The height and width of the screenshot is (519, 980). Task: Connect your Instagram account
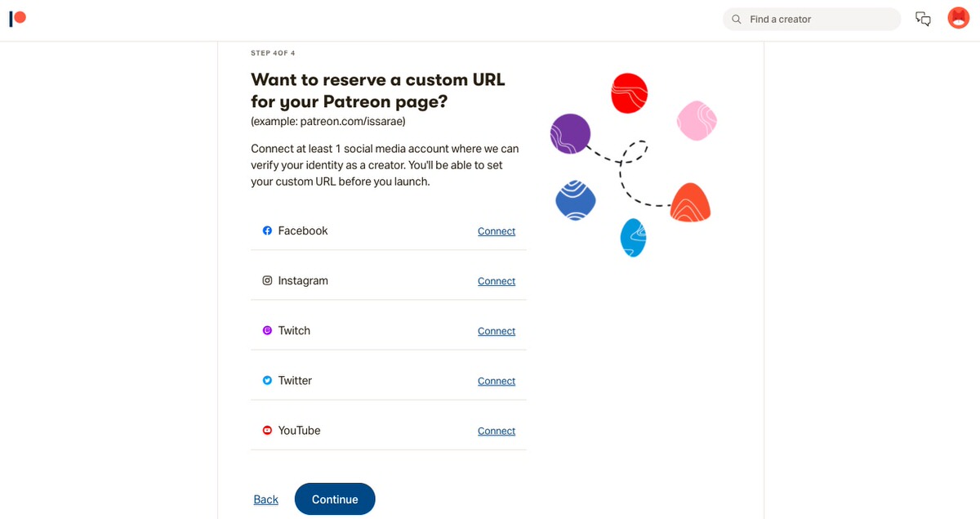pos(497,281)
